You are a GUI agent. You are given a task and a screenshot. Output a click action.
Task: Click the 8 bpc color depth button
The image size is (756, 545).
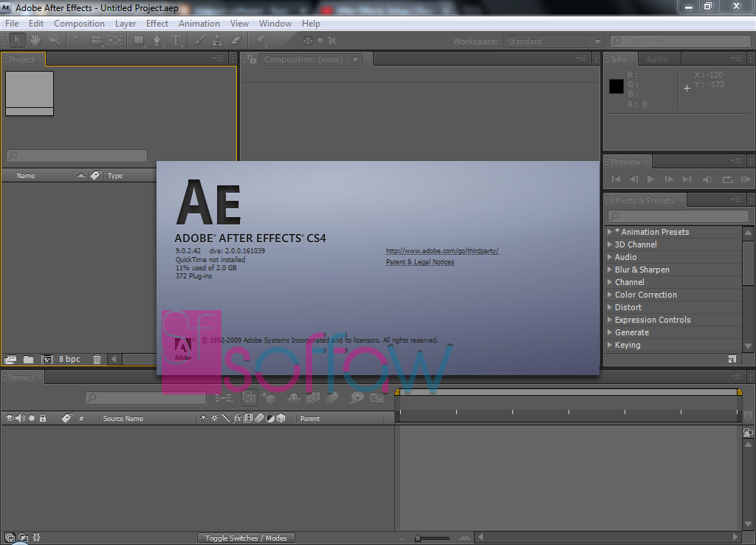coord(69,360)
